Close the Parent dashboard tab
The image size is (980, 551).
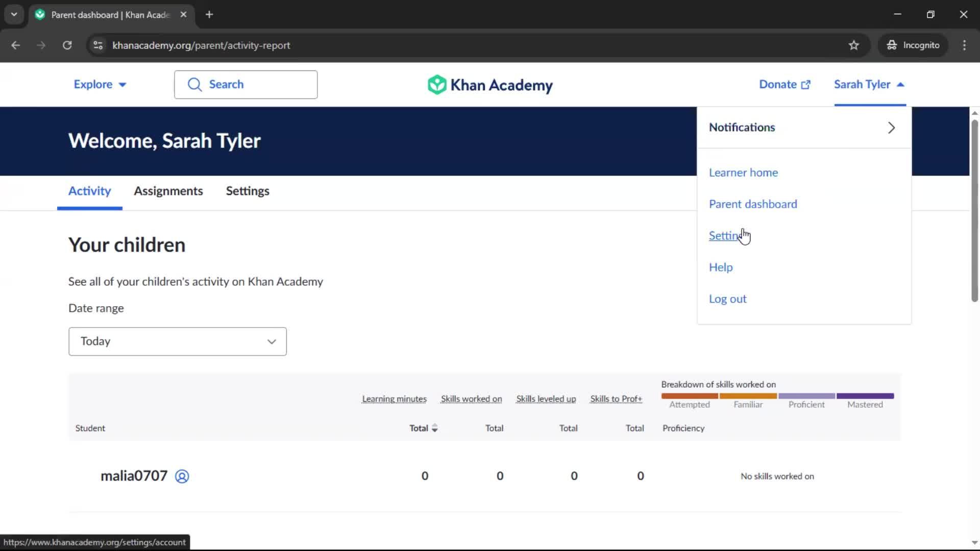(x=184, y=15)
